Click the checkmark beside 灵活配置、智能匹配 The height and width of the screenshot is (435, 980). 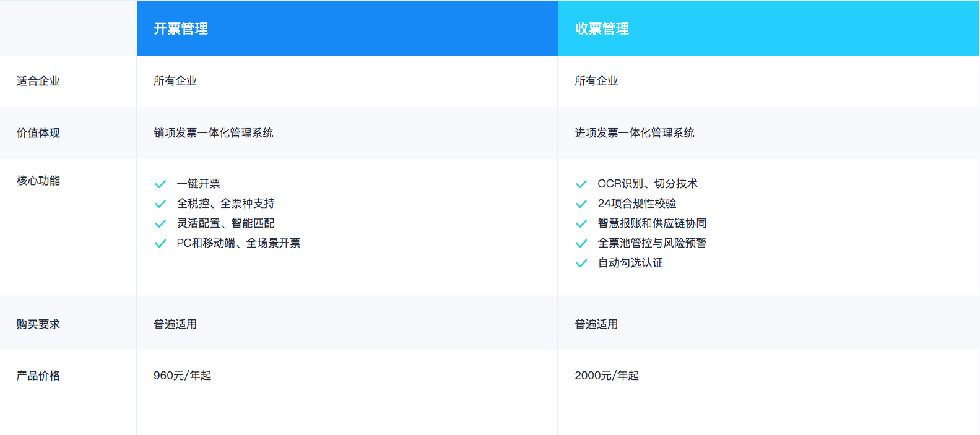click(160, 223)
